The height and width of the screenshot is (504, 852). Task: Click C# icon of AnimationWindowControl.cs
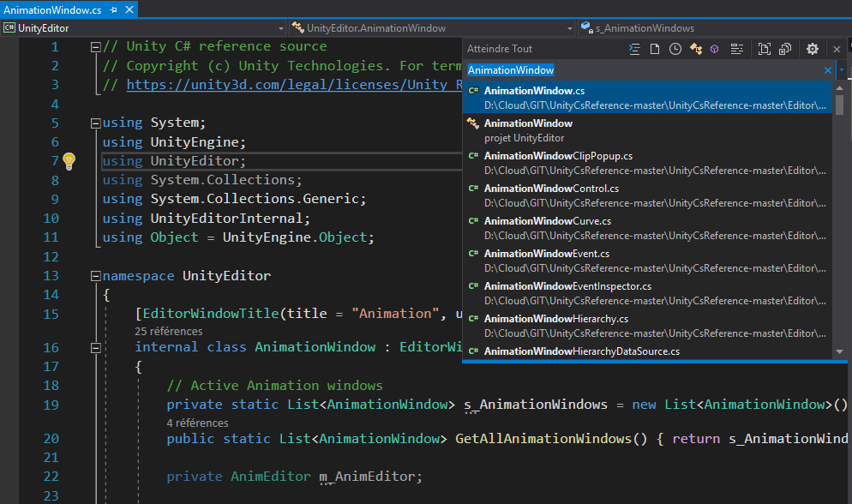(x=473, y=188)
